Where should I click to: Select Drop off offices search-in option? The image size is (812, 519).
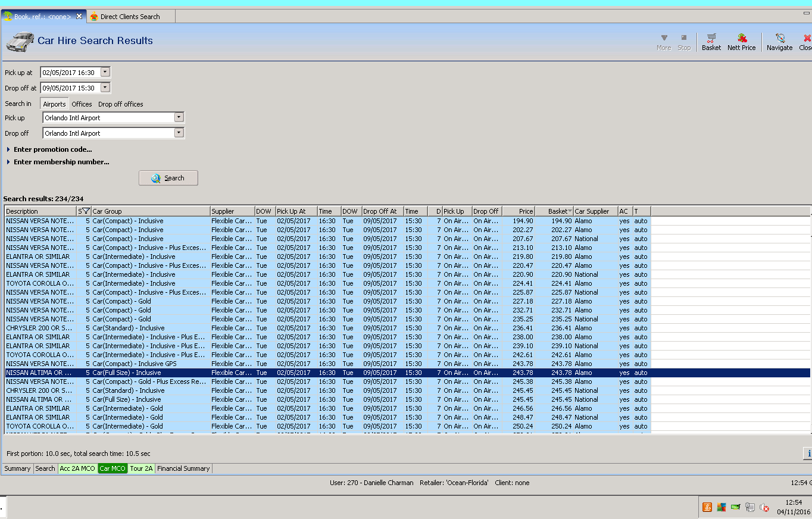pyautogui.click(x=121, y=104)
